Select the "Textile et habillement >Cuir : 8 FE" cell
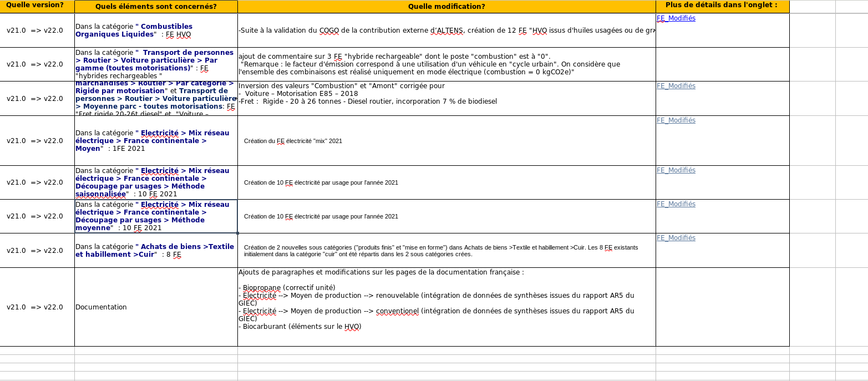This screenshot has height=381, width=868. point(156,251)
